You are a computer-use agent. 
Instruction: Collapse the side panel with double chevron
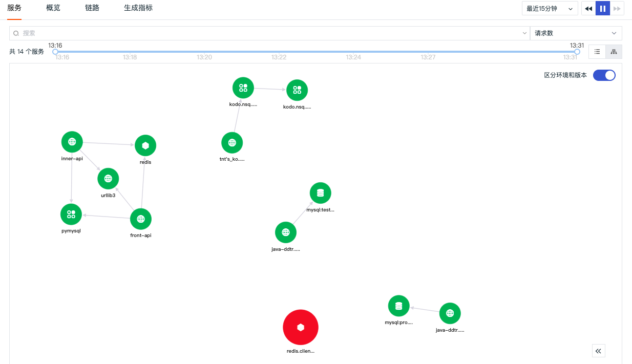pos(599,351)
